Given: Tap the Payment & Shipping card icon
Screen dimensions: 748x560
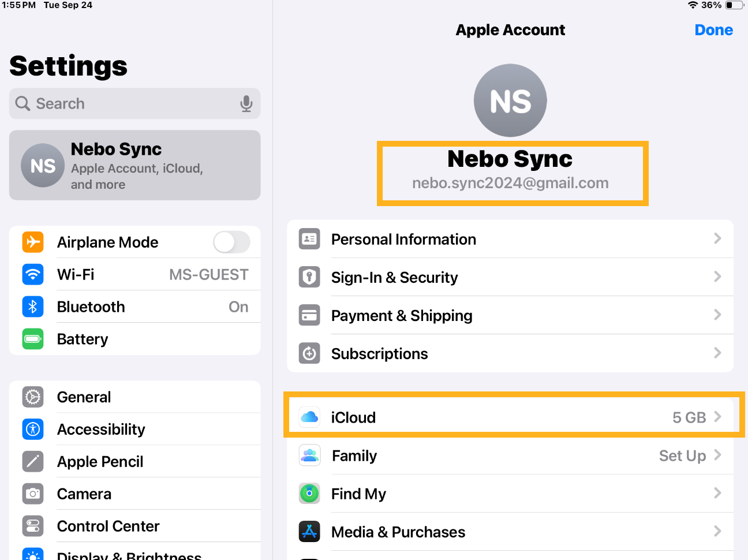Looking at the screenshot, I should pos(309,315).
